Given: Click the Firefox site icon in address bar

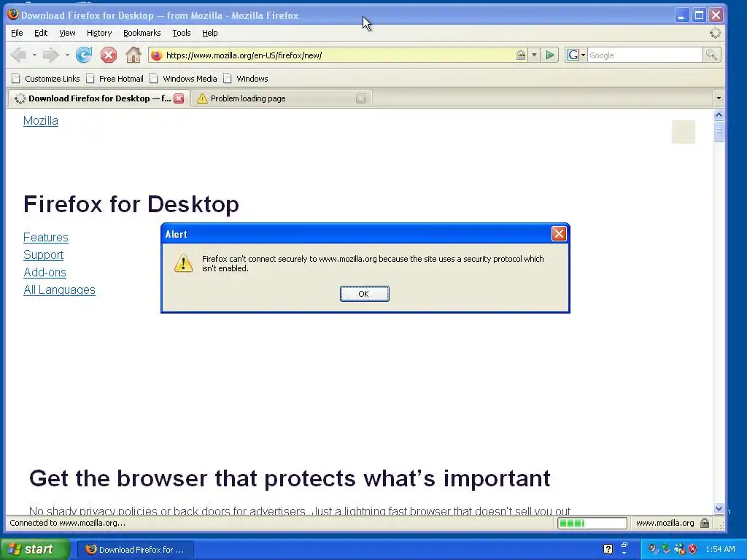Looking at the screenshot, I should tap(157, 55).
